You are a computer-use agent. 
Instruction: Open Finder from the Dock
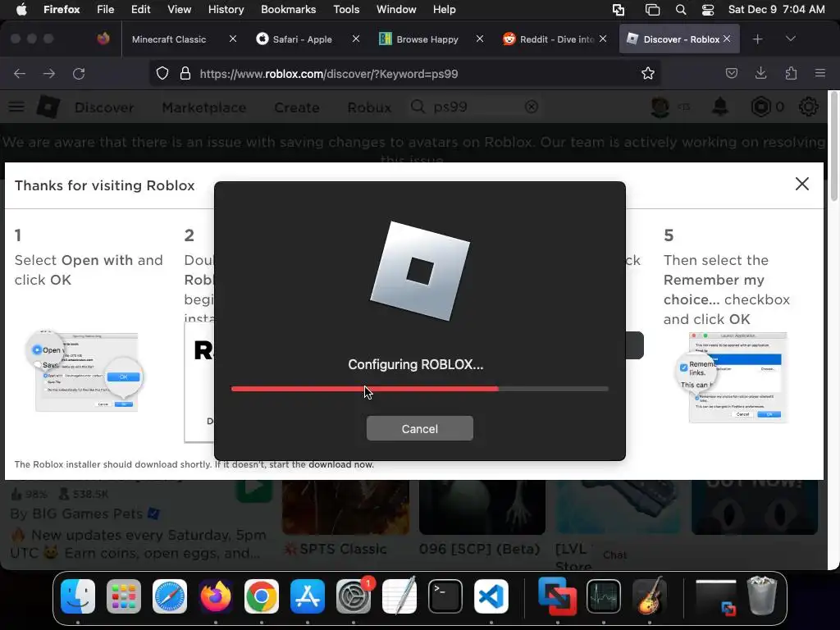pyautogui.click(x=78, y=596)
